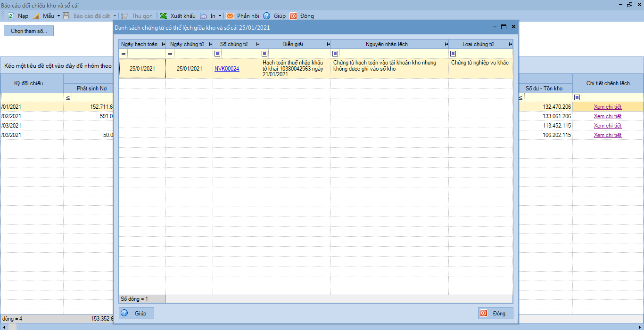Click the red Đóng icon in toolbar
644x330 pixels.
[293, 16]
